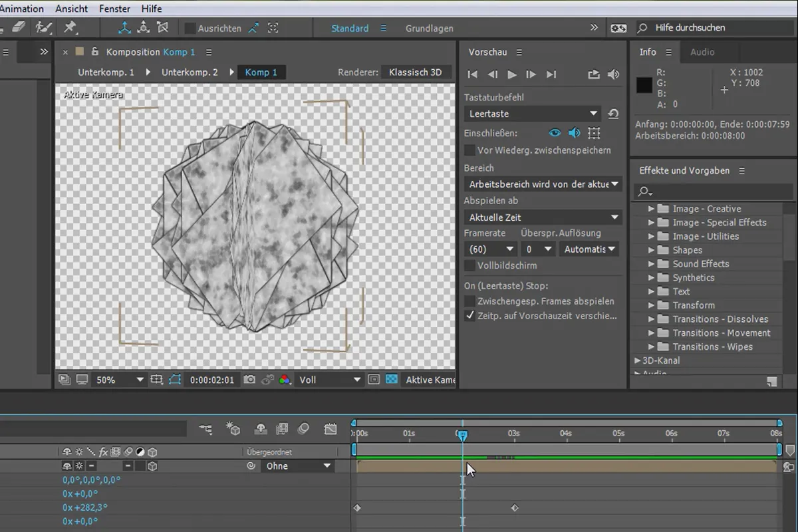This screenshot has width=798, height=532.
Task: Open the Hilfe menu
Action: click(152, 9)
